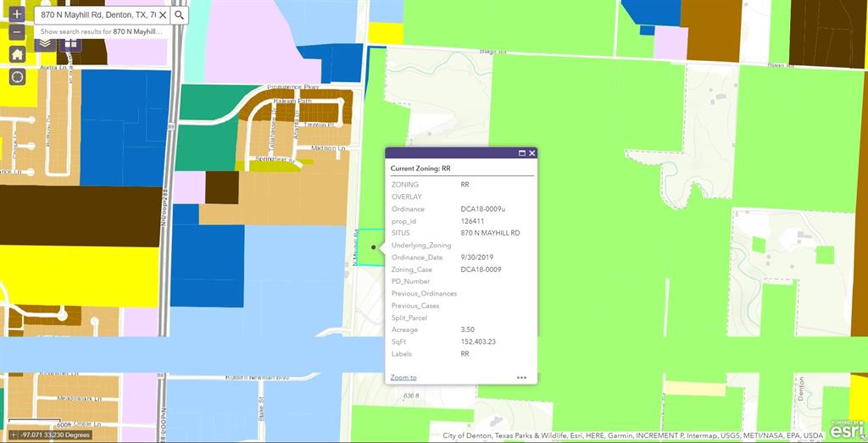
Task: Zoom out using the minus button
Action: pyautogui.click(x=17, y=32)
